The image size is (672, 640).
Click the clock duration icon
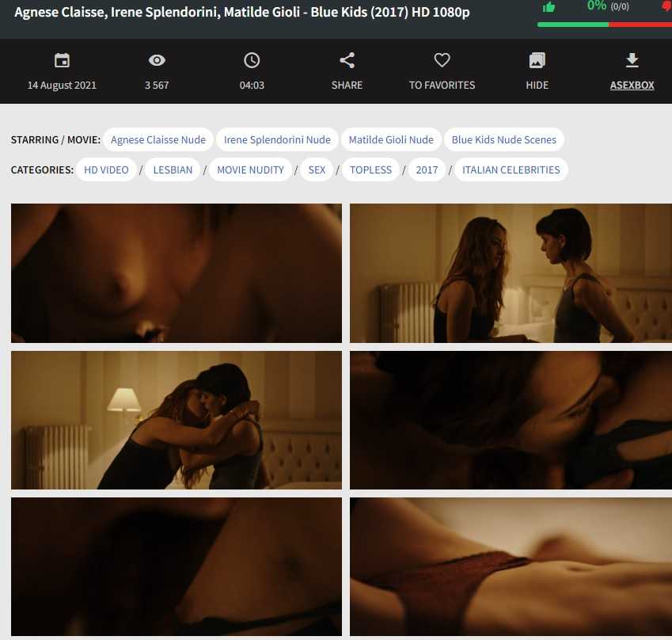[252, 60]
